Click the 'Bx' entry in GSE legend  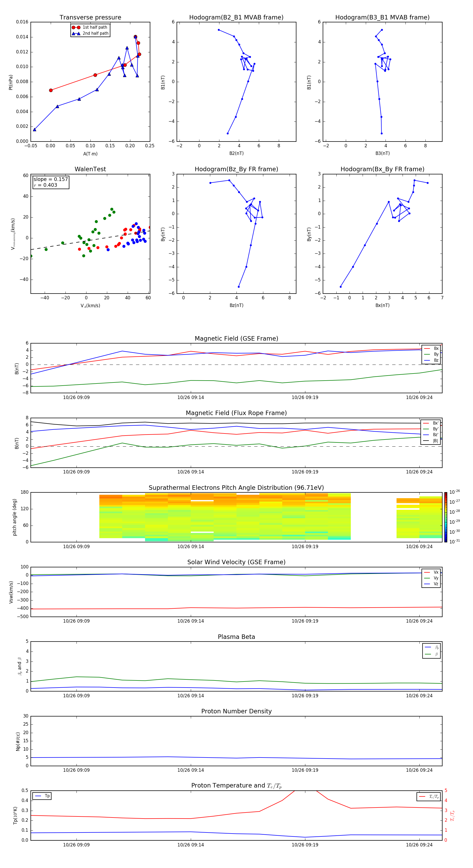click(x=431, y=349)
